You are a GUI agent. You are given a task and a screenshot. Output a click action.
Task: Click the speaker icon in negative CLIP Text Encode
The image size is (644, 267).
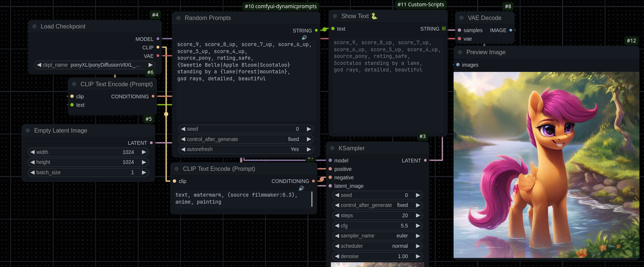[x=301, y=188]
